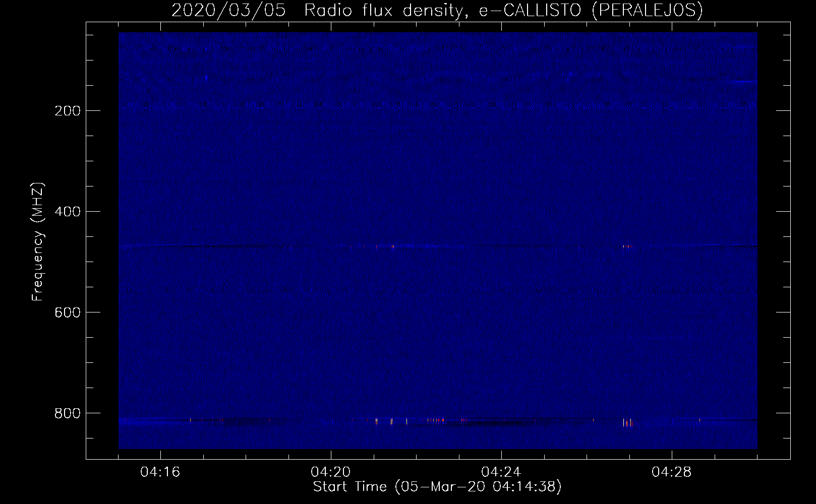This screenshot has height=504, width=816.
Task: Click the 04:16 time tick label
Action: [x=160, y=472]
